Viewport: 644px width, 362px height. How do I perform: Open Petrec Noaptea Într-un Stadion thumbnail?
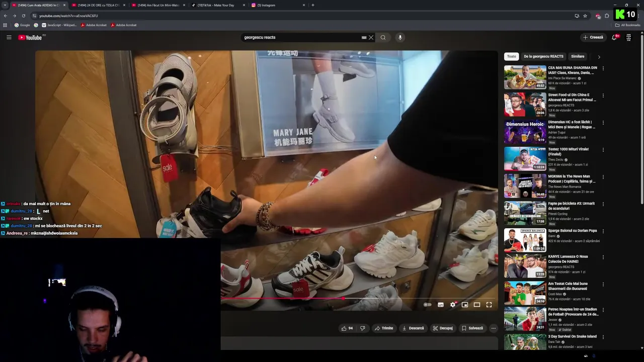[x=525, y=319]
